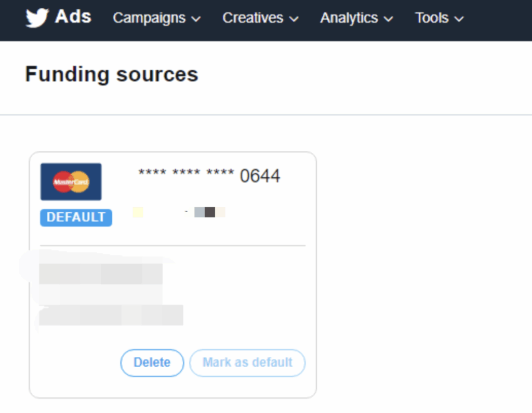Screen dimensions: 532x413
Task: Open the Campaigns menu
Action: (149, 18)
